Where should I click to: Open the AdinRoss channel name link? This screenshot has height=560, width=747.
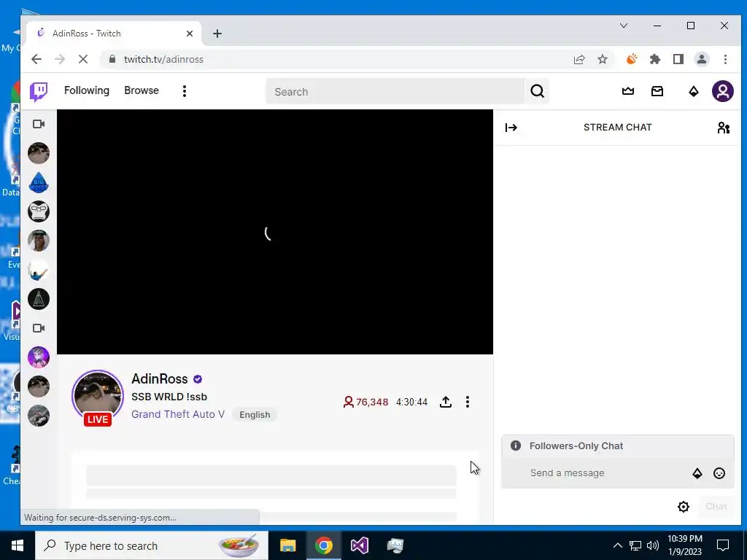[160, 378]
